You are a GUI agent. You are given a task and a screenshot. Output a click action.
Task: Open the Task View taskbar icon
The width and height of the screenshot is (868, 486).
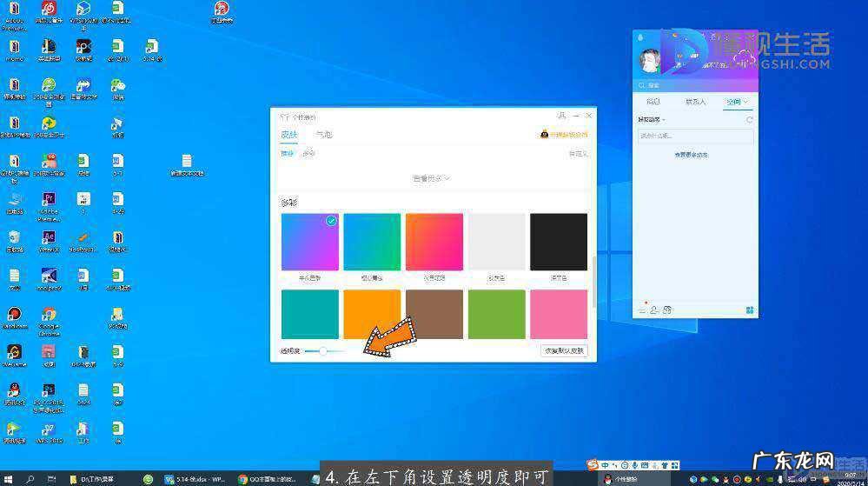tap(51, 479)
